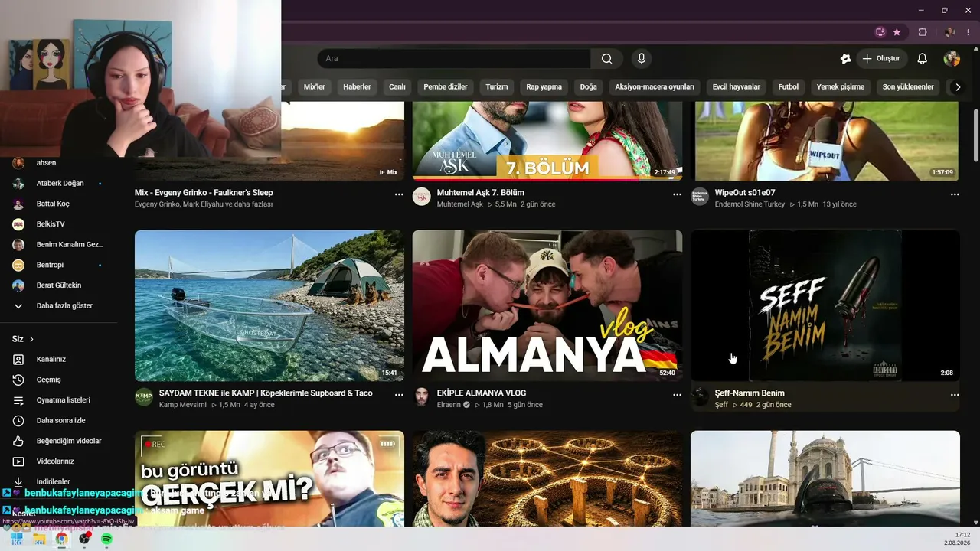Viewport: 980px width, 551px height.
Task: Select the Evcil hayvanlar filter chip
Action: point(737,87)
